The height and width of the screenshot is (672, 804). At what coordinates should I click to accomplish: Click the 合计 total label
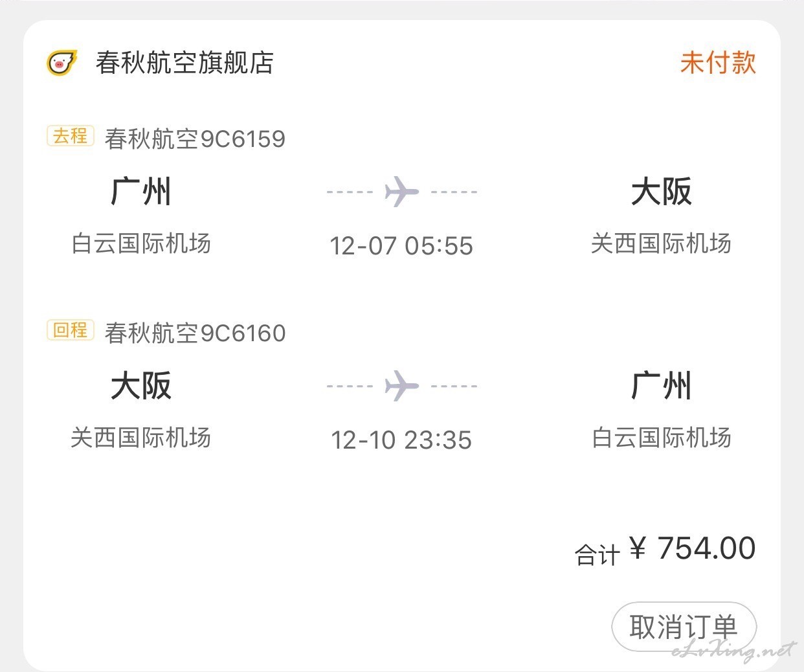pyautogui.click(x=597, y=555)
